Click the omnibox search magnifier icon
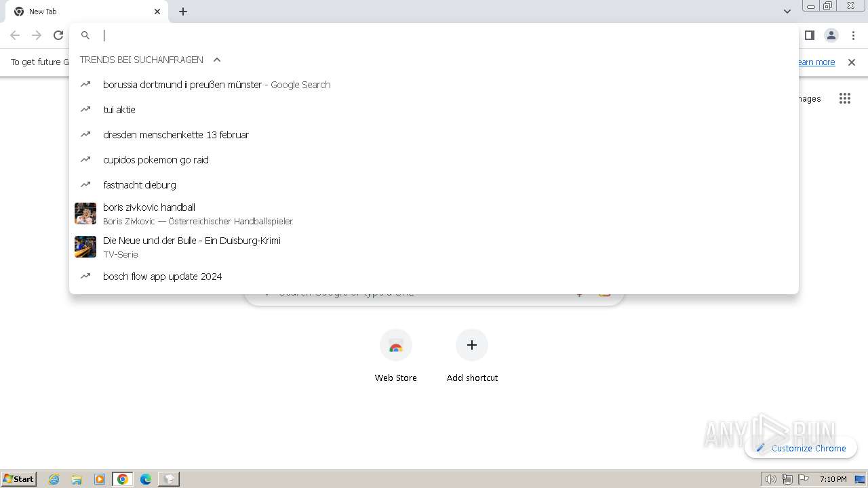 (85, 35)
